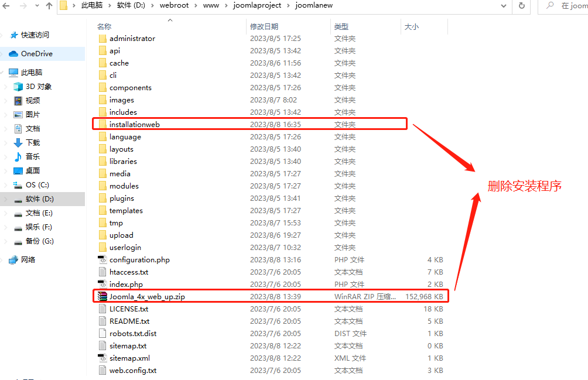Open the address bar history dropdown
The width and height of the screenshot is (588, 380).
pos(503,6)
